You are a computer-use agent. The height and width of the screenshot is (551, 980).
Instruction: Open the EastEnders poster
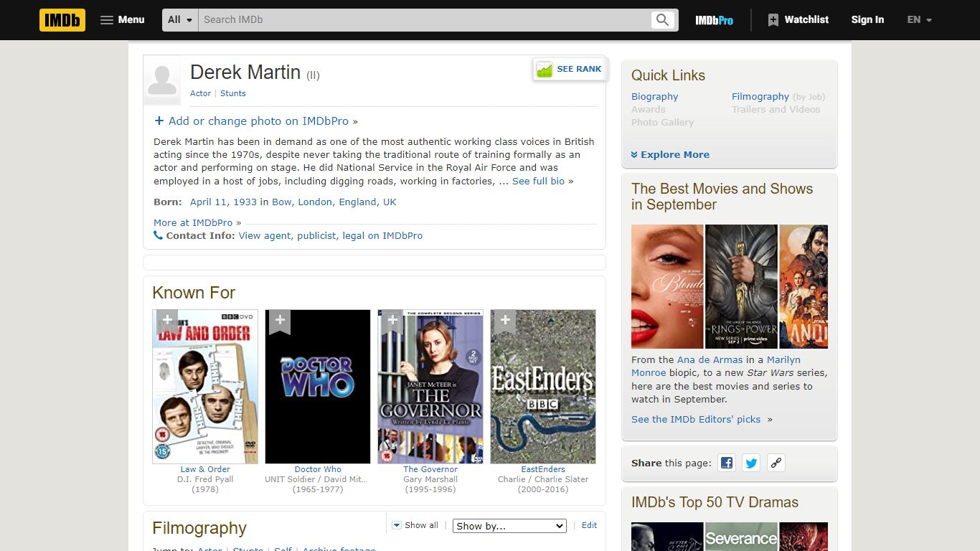(x=543, y=387)
